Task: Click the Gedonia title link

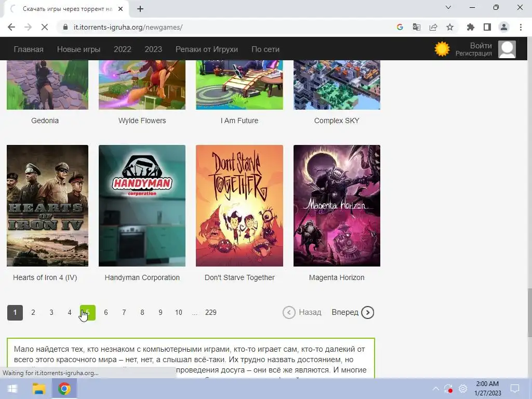Action: pyautogui.click(x=45, y=121)
